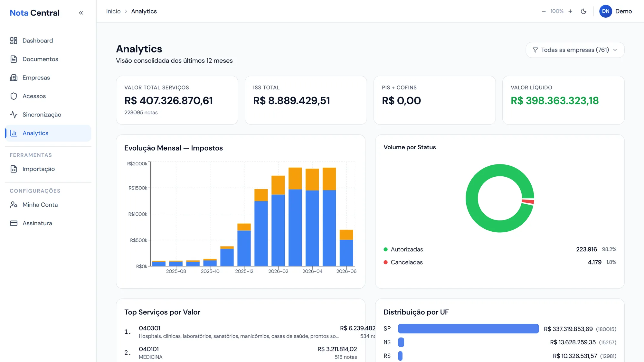
Task: Open Documentos in the sidebar
Action: coord(48,59)
